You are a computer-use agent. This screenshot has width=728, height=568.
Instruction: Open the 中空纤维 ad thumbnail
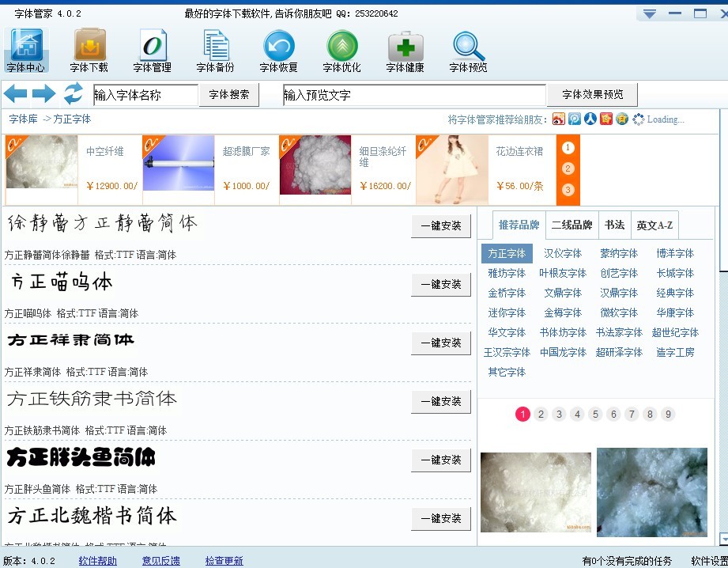point(42,161)
